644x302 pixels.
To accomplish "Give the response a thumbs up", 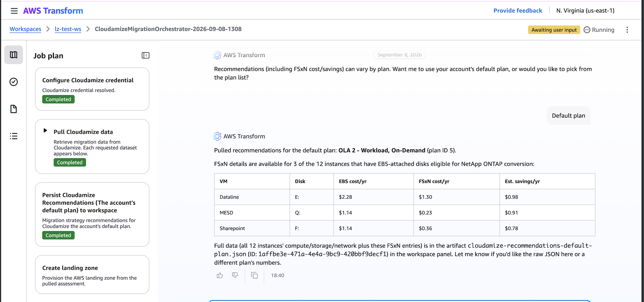I will (220, 275).
